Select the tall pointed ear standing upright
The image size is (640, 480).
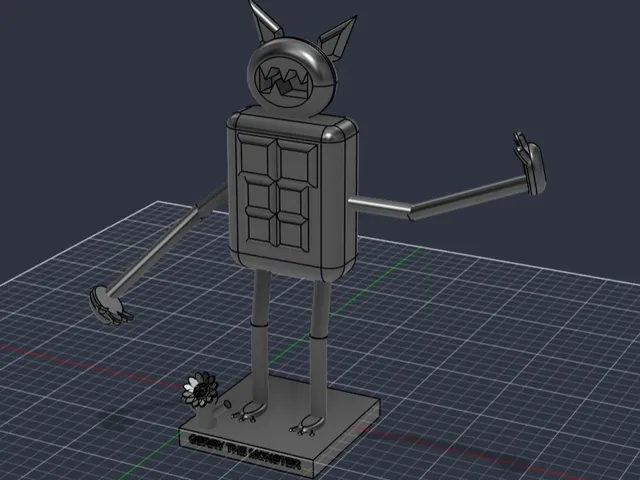click(264, 20)
